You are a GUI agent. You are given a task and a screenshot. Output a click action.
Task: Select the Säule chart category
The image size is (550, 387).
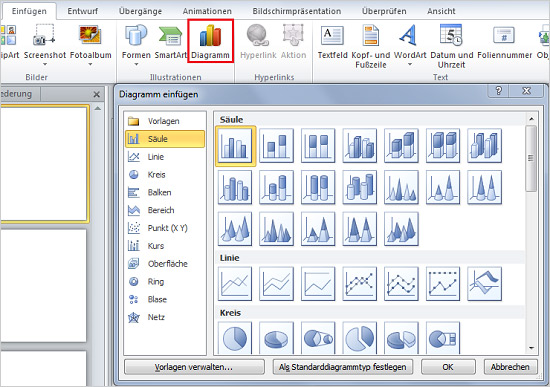click(x=165, y=139)
